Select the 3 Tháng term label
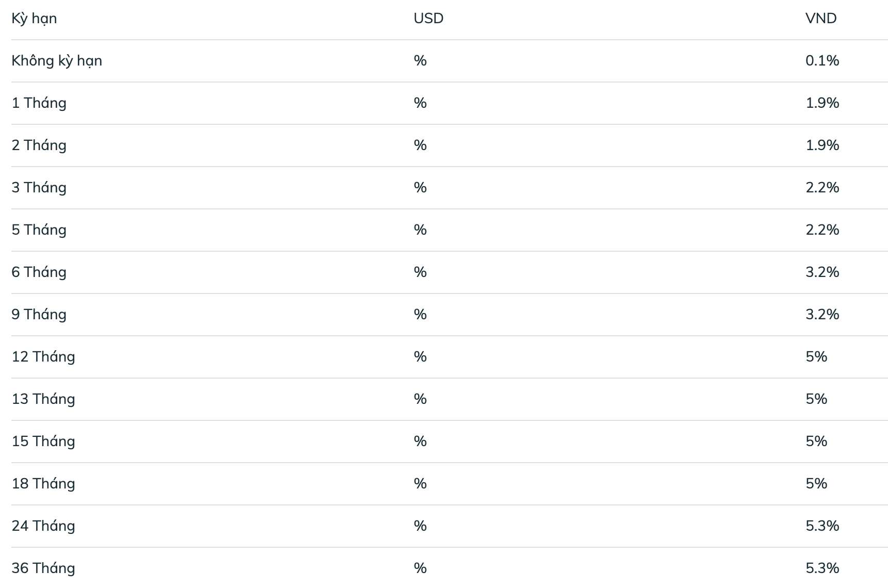Screen dimensions: 888x588 pos(39,188)
